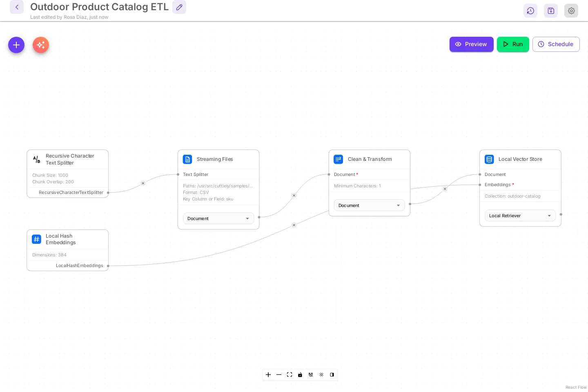Open Local Retriever output dropdown
Viewport: 588px width, 392px height.
tap(520, 216)
